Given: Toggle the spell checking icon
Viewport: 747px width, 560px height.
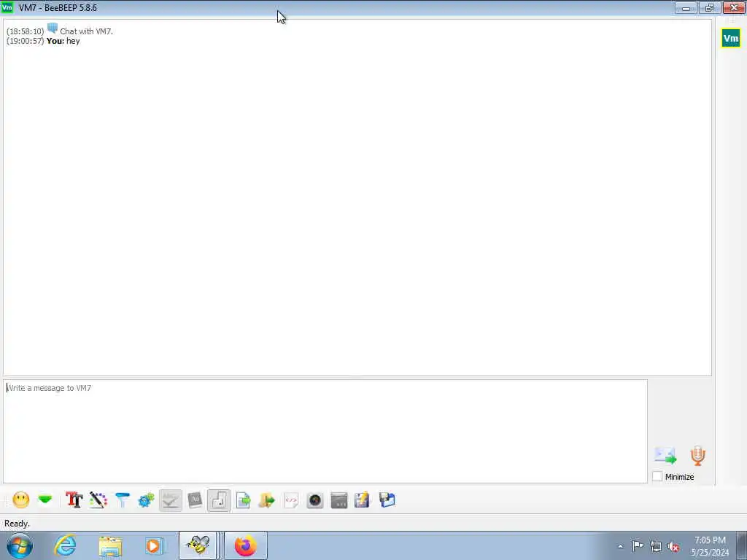Looking at the screenshot, I should click(x=171, y=500).
